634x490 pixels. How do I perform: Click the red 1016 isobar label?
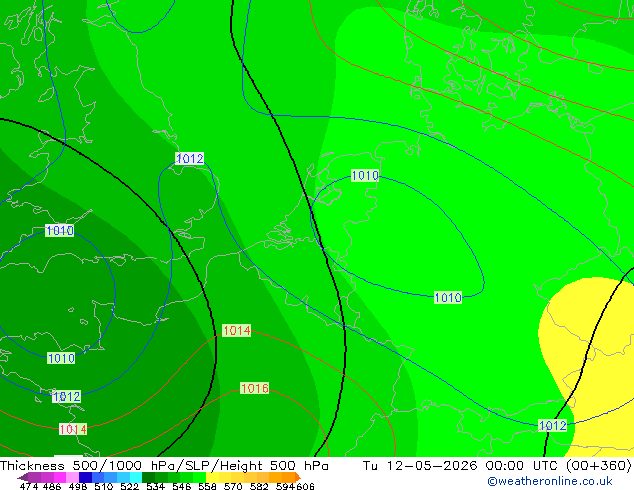254,389
